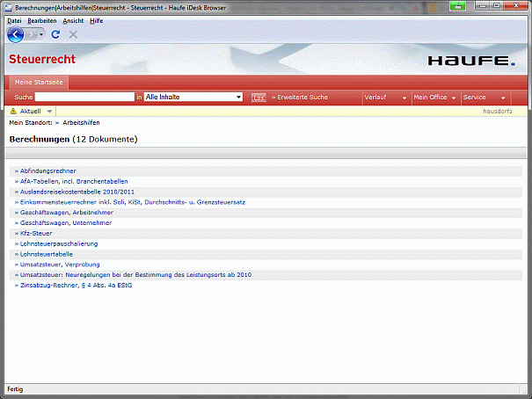Click the forward navigation arrow
532x399 pixels.
pyautogui.click(x=32, y=34)
